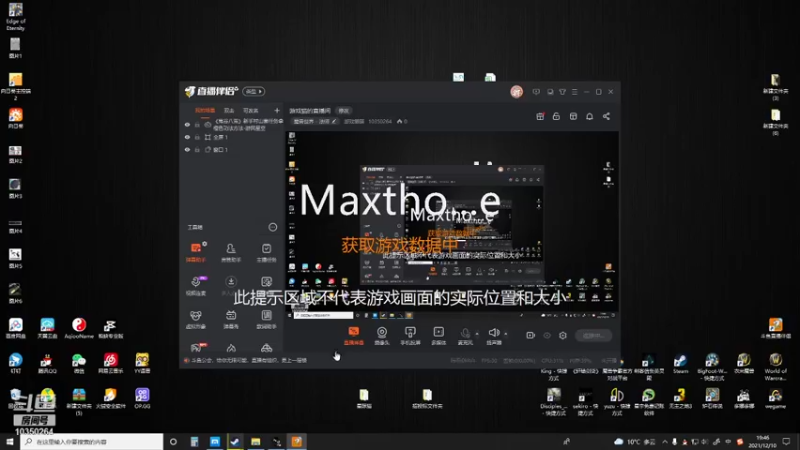Toggle visibility of the 窗口1 source

pyautogui.click(x=187, y=149)
